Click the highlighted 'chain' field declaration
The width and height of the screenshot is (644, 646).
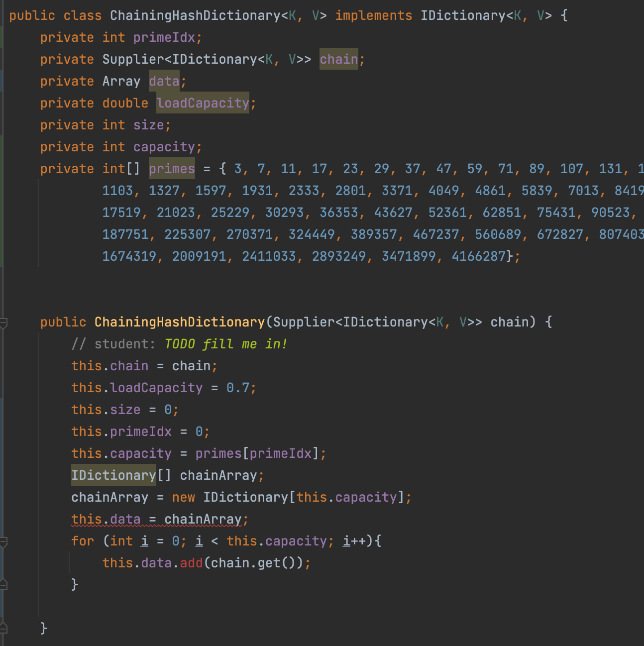[x=338, y=59]
